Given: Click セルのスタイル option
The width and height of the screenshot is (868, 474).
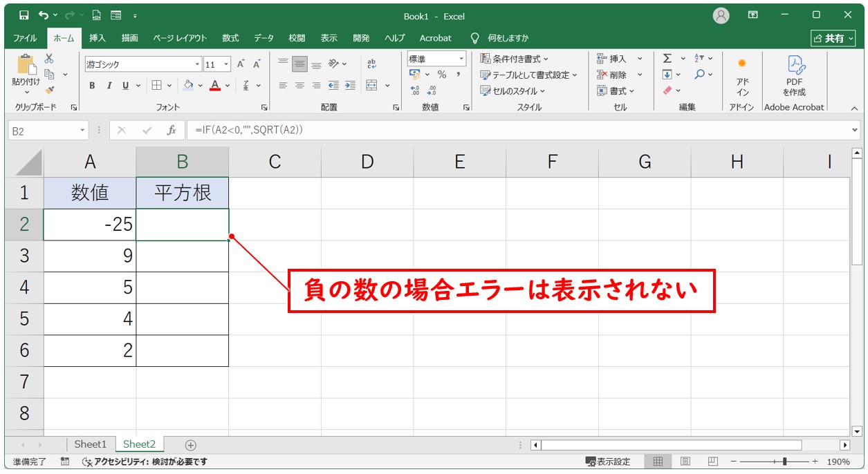Looking at the screenshot, I should click(x=513, y=90).
